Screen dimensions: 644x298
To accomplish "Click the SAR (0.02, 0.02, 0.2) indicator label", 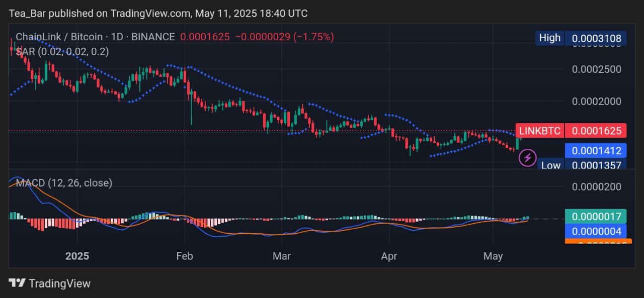I will coord(62,51).
